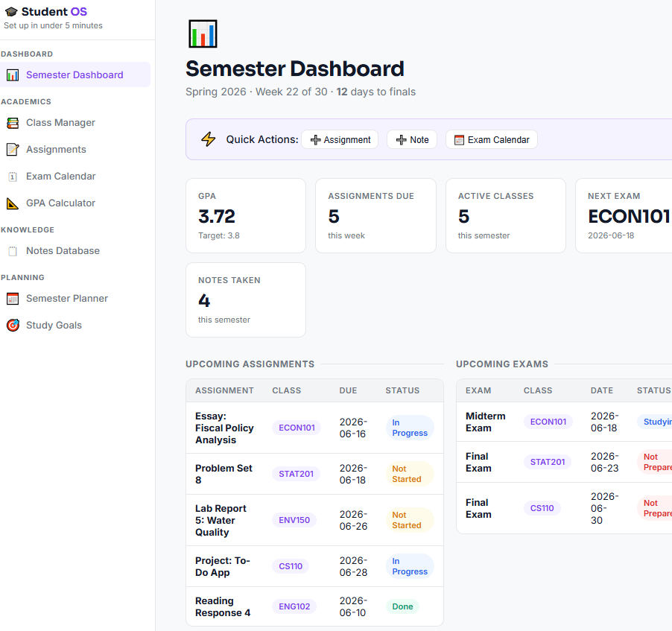This screenshot has width=672, height=631.
Task: Click the GPA Calculator ruler icon
Action: click(13, 203)
